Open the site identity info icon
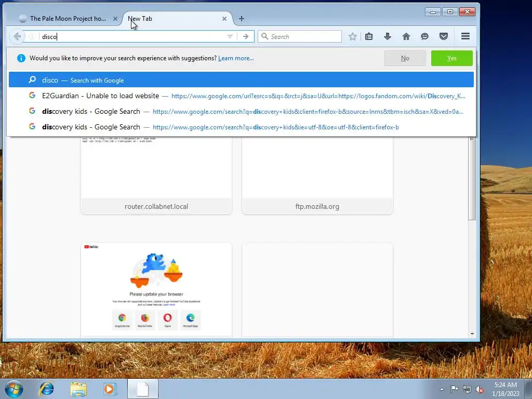 pos(32,36)
